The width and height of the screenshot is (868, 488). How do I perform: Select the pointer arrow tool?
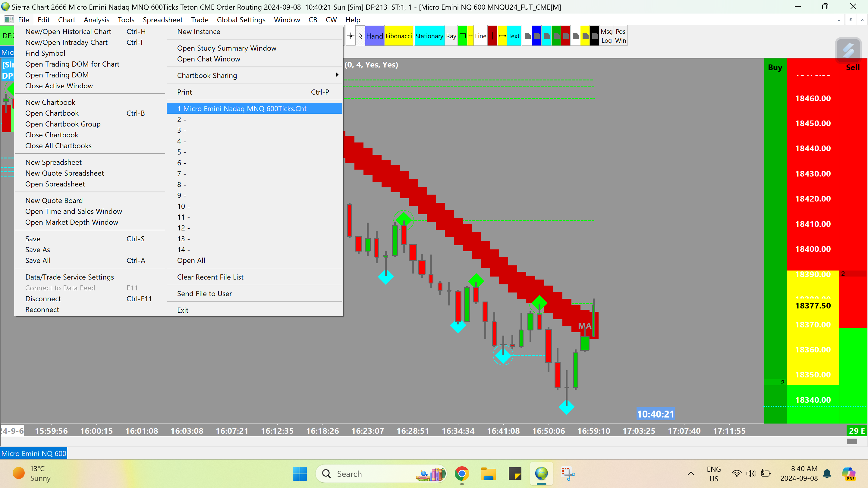(x=360, y=36)
